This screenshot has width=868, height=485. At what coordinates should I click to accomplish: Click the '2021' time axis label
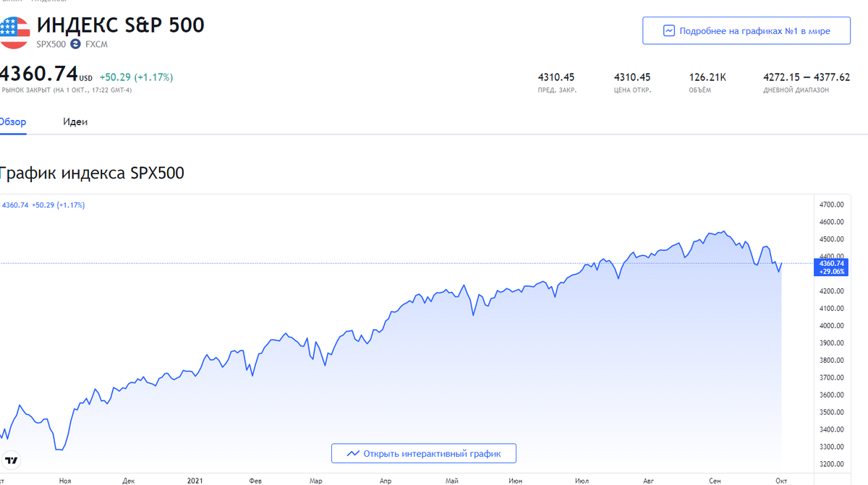(x=195, y=480)
